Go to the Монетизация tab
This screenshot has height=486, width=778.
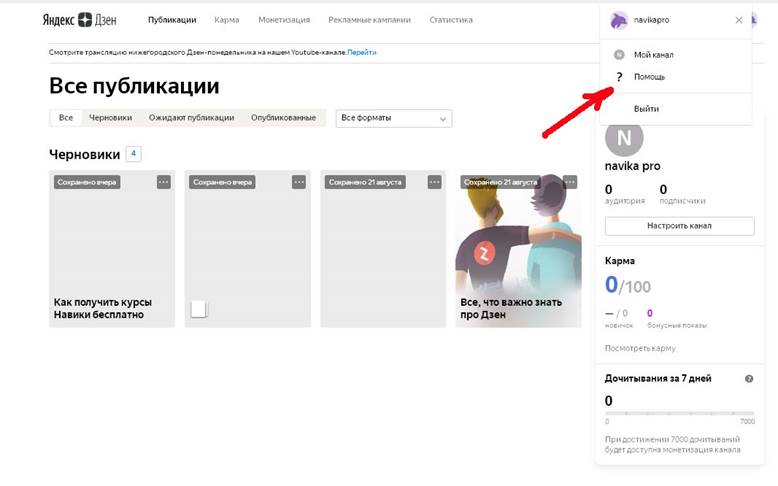click(x=284, y=20)
